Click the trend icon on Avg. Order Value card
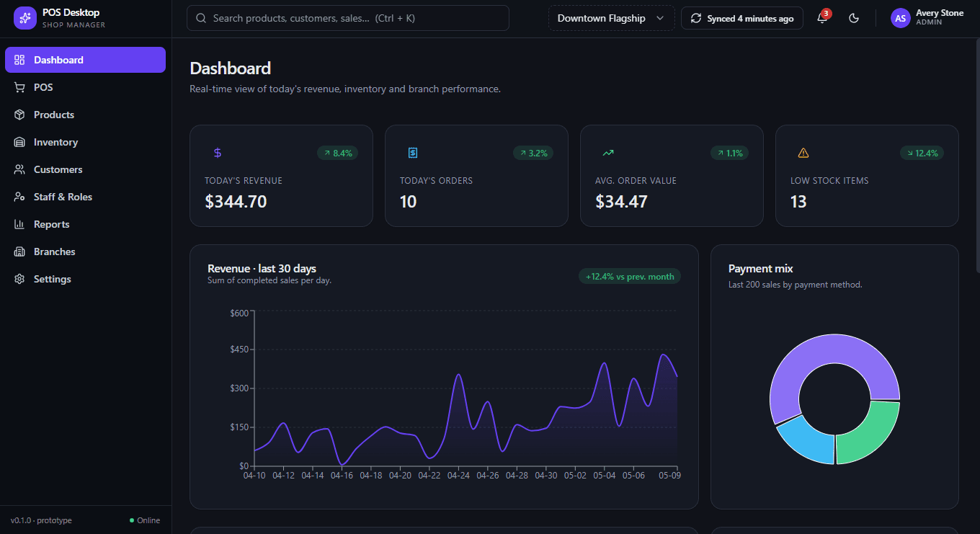Screen dimensions: 980x534 (608, 153)
